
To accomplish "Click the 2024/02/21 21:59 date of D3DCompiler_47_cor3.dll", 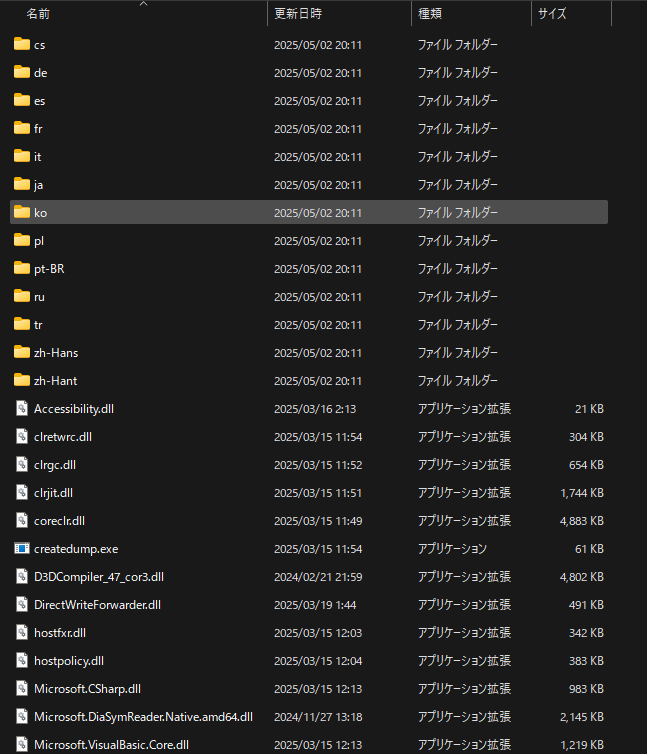I will click(318, 577).
